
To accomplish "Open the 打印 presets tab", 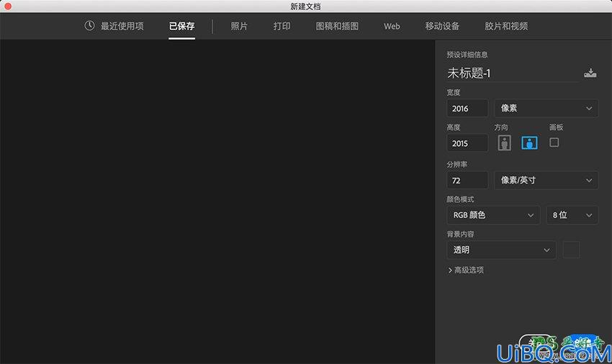I will pos(282,26).
